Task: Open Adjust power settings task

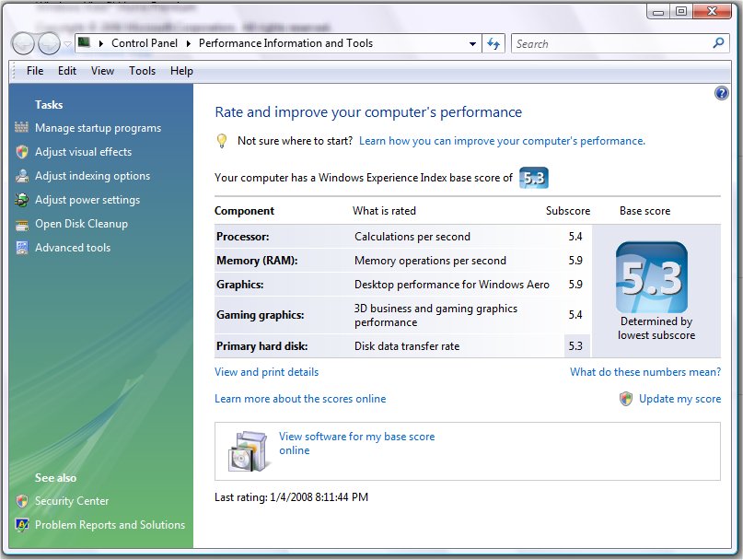Action: click(87, 200)
